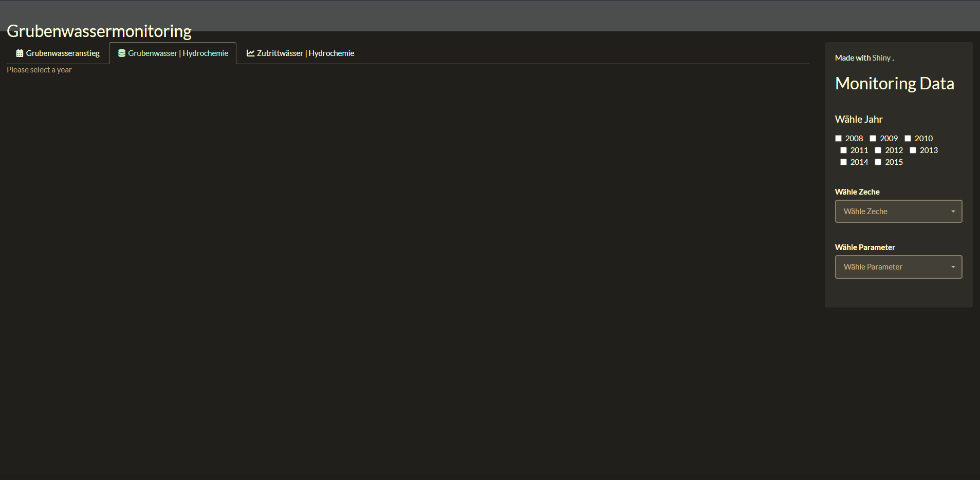Toggle the 2011 checkbox
The height and width of the screenshot is (480, 980).
(844, 150)
